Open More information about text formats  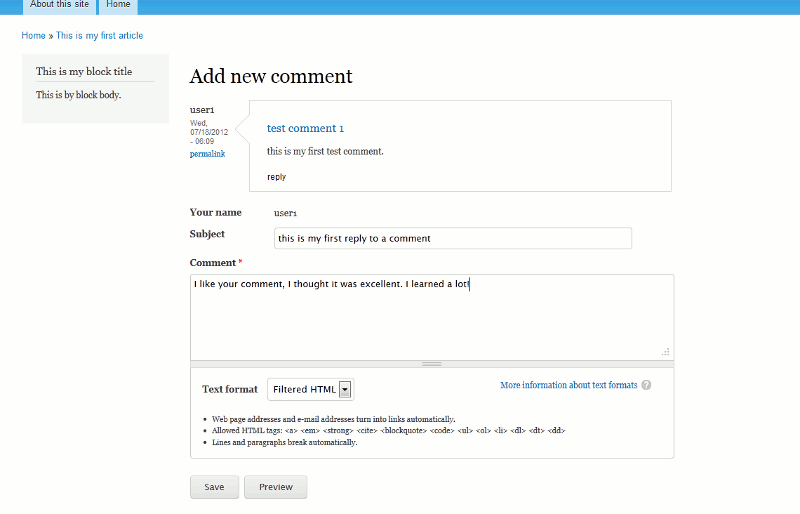click(568, 385)
